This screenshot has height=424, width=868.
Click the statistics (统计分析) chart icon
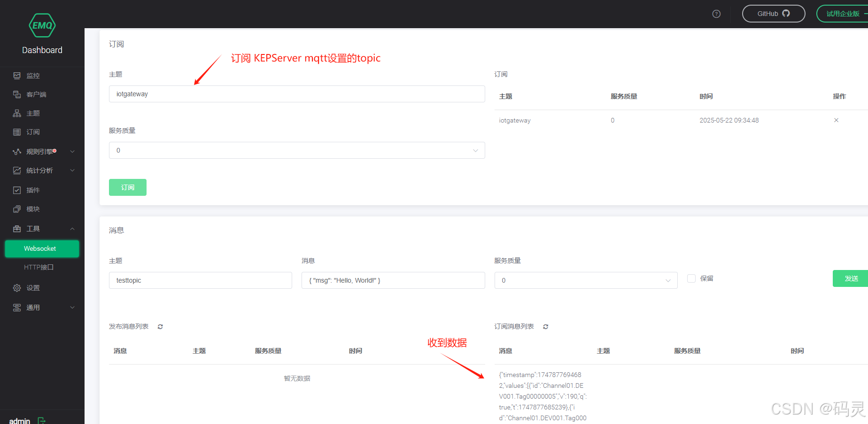pyautogui.click(x=17, y=170)
